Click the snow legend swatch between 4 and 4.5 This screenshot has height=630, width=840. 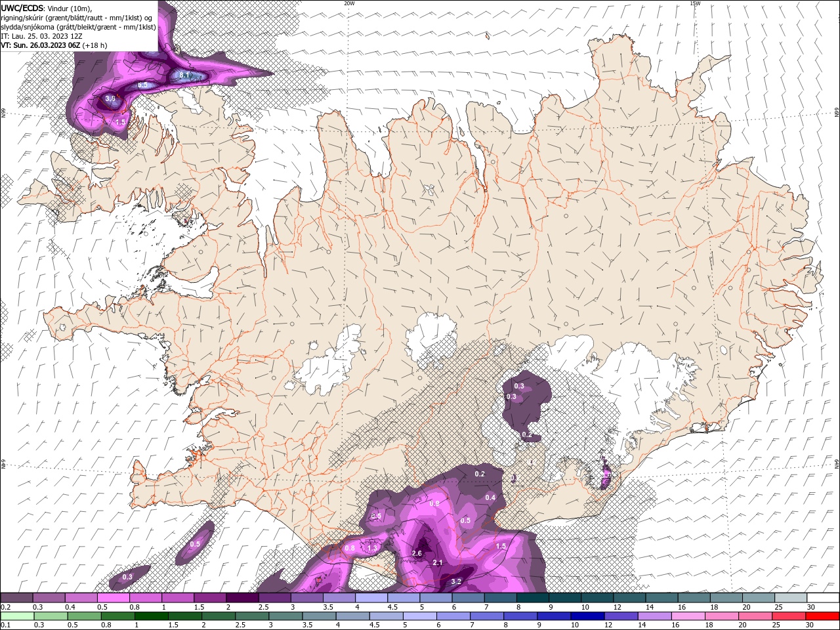click(371, 598)
